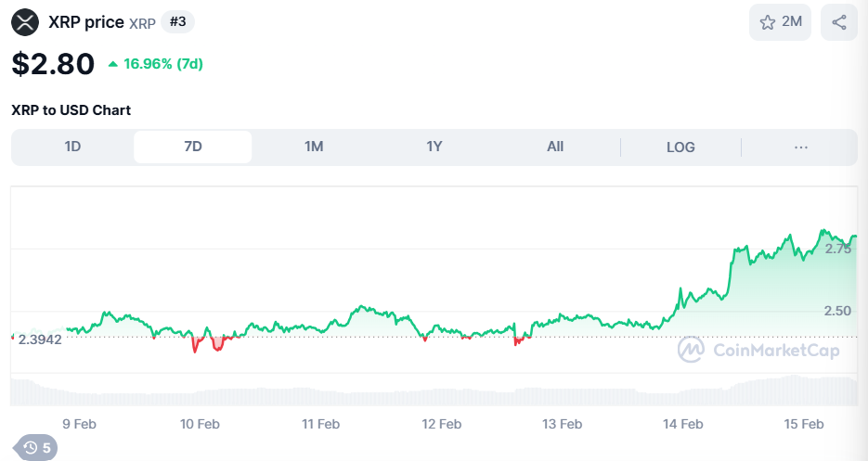Image resolution: width=868 pixels, height=461 pixels.
Task: Click the 16.96% (7d) change label
Action: coord(163,64)
